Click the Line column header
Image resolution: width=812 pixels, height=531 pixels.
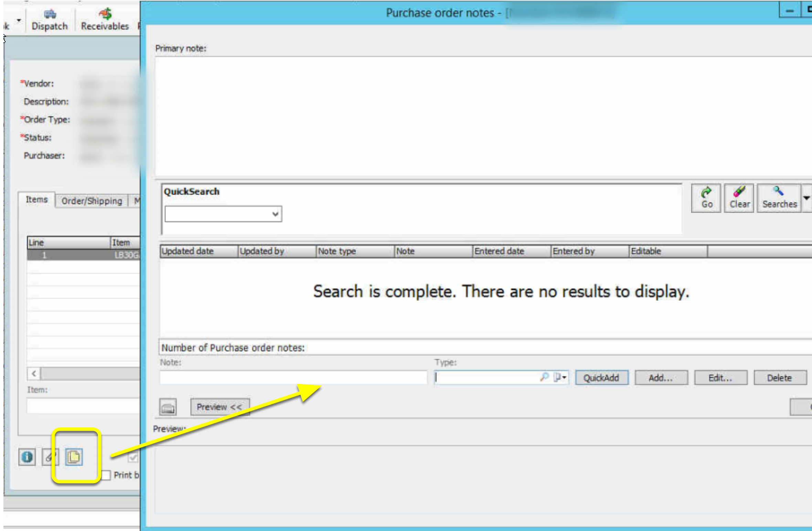68,243
